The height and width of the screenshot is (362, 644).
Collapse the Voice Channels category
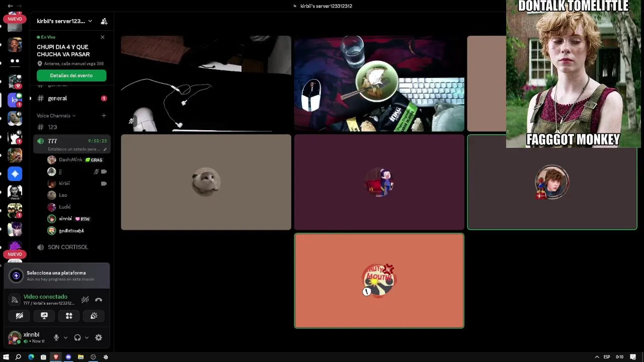click(x=56, y=116)
